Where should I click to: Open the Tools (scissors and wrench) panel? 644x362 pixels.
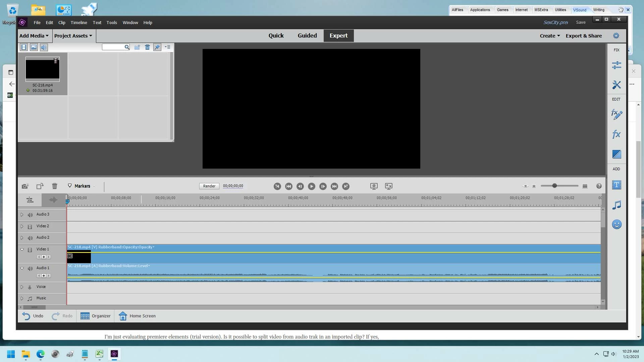coord(616,85)
